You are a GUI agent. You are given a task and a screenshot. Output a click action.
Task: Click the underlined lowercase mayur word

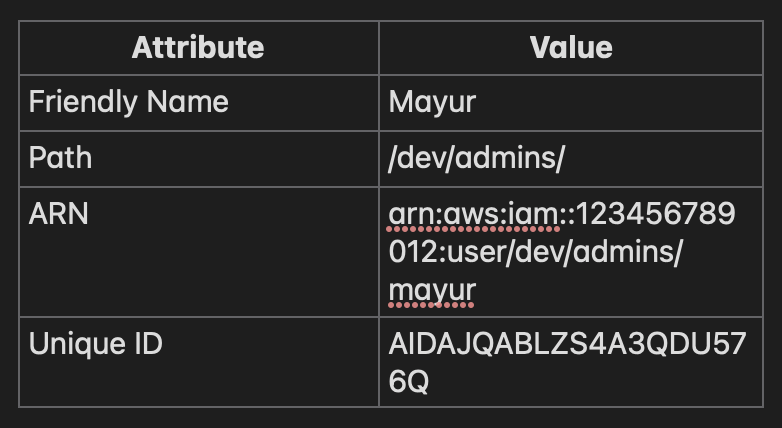[x=432, y=290]
